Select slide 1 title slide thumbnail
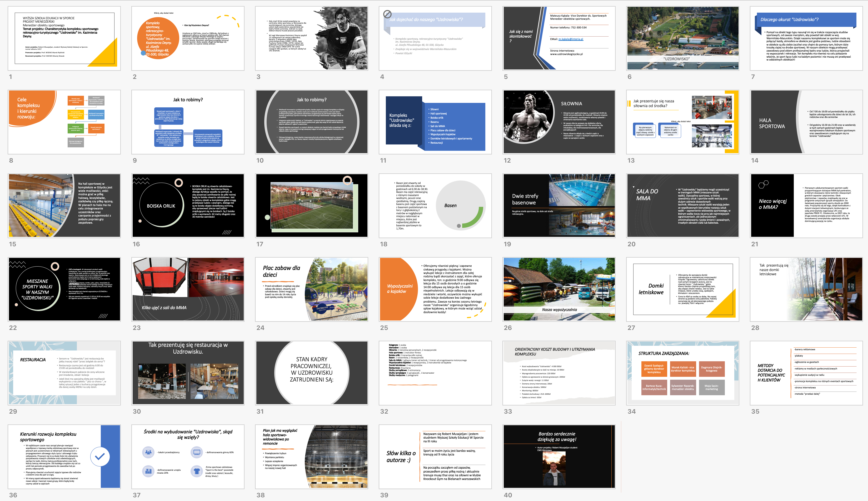This screenshot has height=501, width=868. (64, 38)
